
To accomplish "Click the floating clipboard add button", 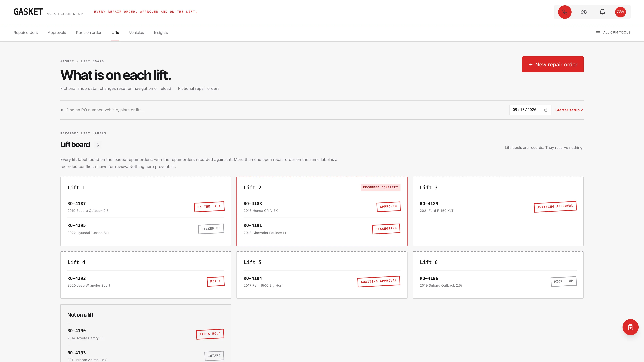I will [x=630, y=327].
